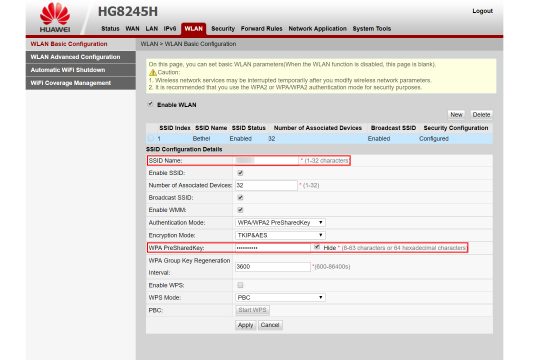Open WLAN Advanced Configuration in sidebar
This screenshot has width=537, height=360.
point(81,57)
